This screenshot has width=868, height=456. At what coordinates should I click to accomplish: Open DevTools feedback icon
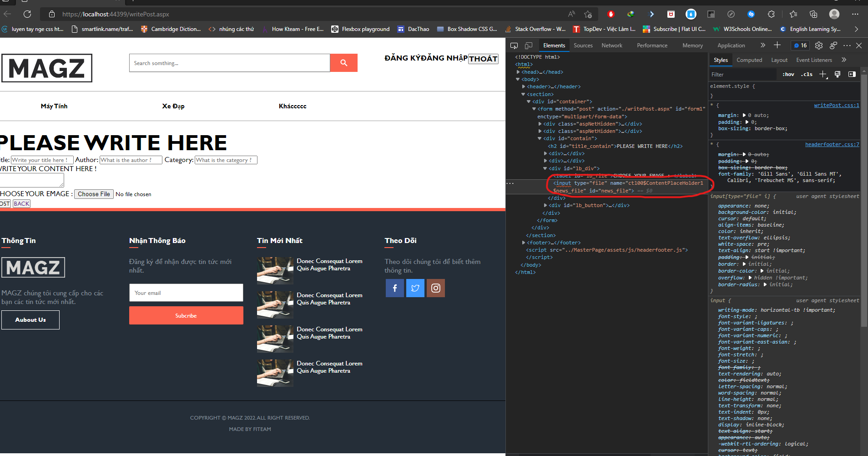(x=833, y=46)
